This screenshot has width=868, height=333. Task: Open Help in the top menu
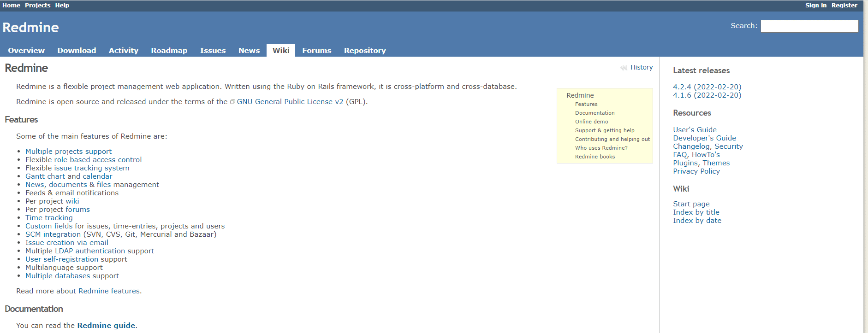(62, 6)
